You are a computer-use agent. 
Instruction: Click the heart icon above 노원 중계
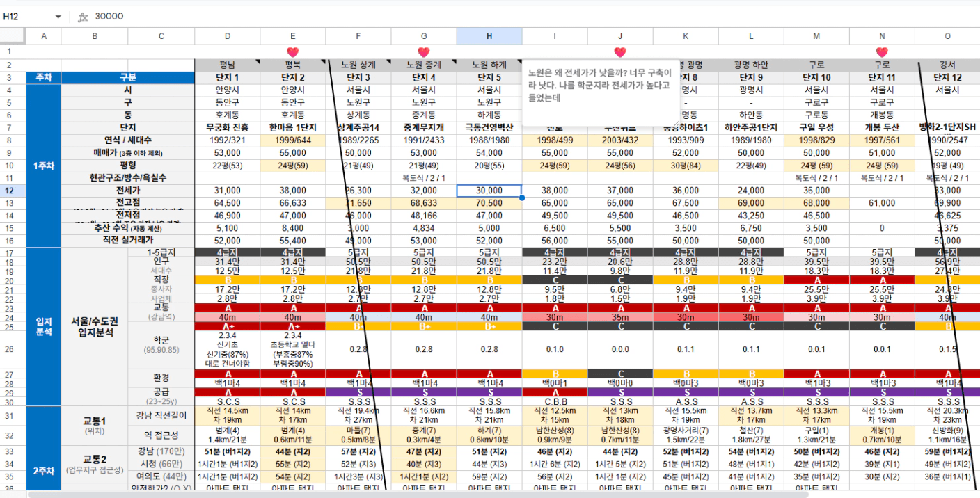pos(423,52)
